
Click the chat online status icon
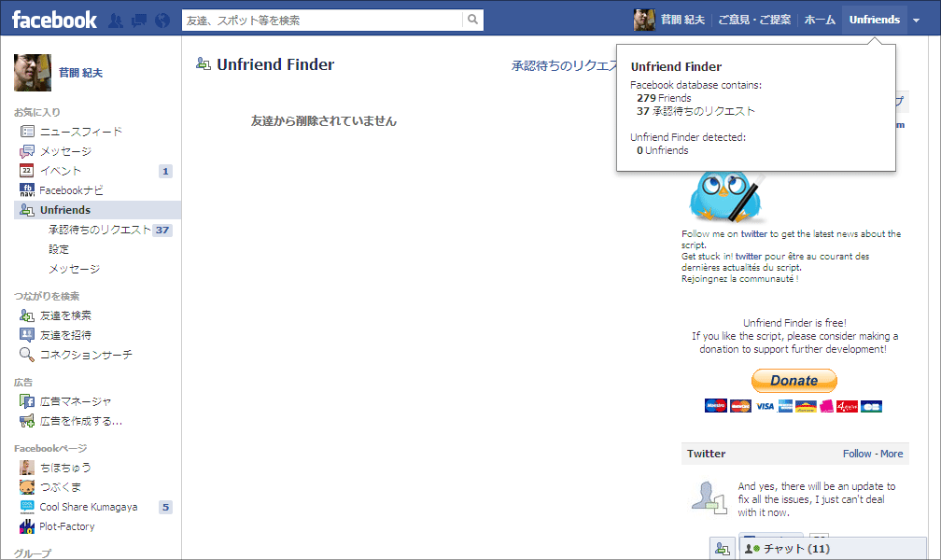coord(752,549)
